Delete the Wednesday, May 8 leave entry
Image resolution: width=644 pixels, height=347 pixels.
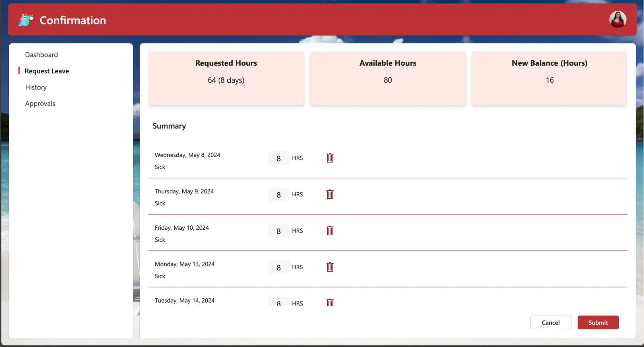tap(330, 158)
